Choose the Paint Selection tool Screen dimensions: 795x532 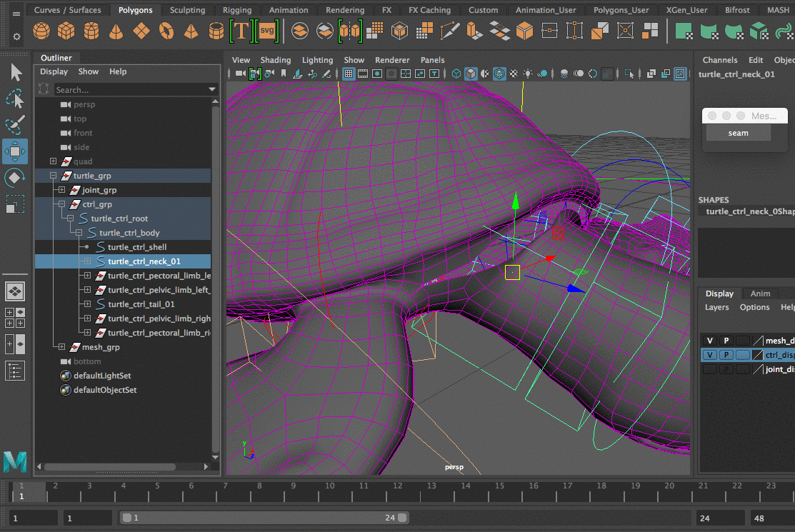[x=15, y=124]
